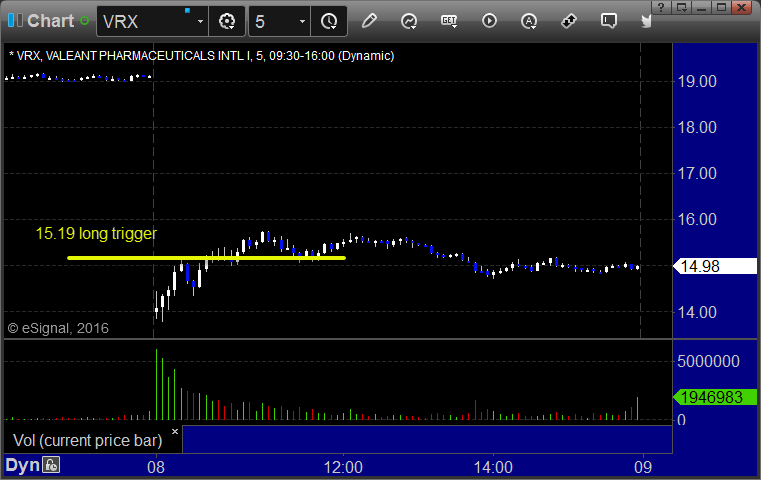Click the help question mark button
The height and width of the screenshot is (480, 761).
tap(661, 7)
